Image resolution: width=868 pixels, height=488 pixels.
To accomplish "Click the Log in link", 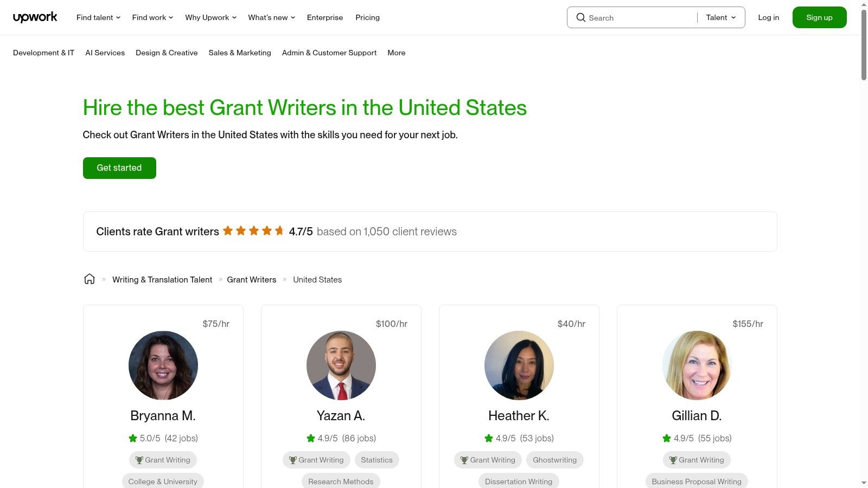I will pyautogui.click(x=769, y=17).
